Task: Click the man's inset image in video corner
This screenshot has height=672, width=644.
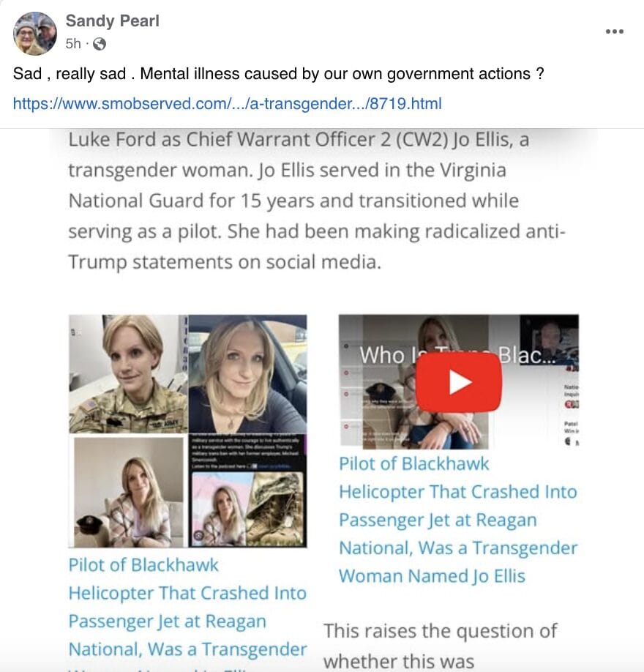Action: [550, 335]
